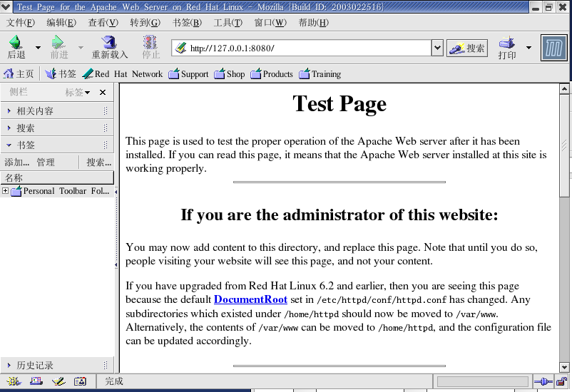This screenshot has width=572, height=392.
Task: Open the 帮助(H) menu
Action: pos(313,23)
